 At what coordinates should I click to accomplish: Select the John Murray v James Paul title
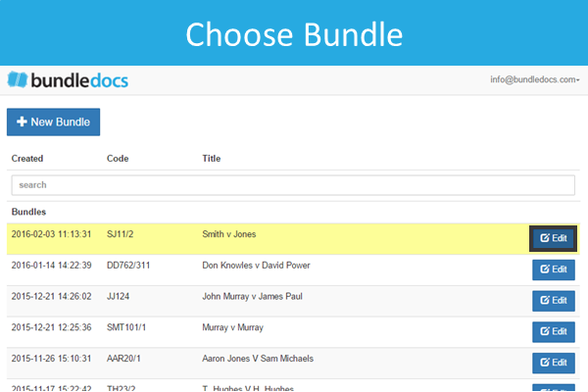pyautogui.click(x=253, y=297)
